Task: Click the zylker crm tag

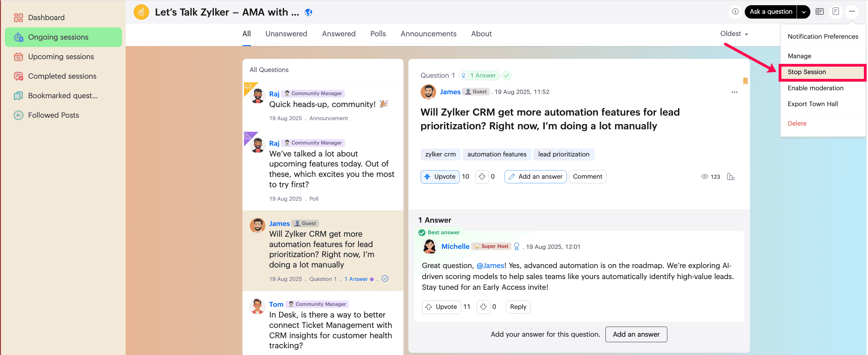Action: (x=440, y=154)
